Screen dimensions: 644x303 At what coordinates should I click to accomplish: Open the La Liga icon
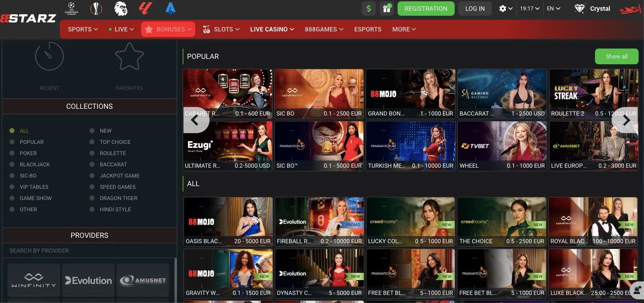click(x=146, y=8)
